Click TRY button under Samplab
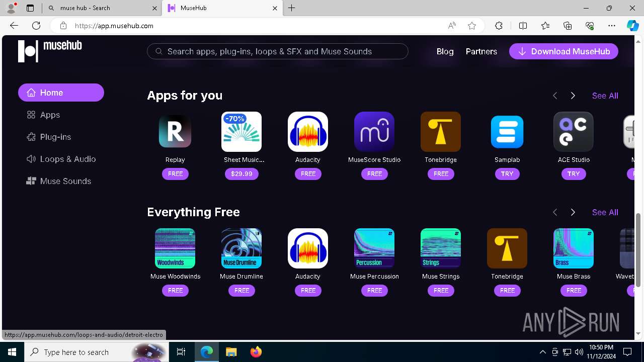The image size is (644, 362). (x=507, y=174)
